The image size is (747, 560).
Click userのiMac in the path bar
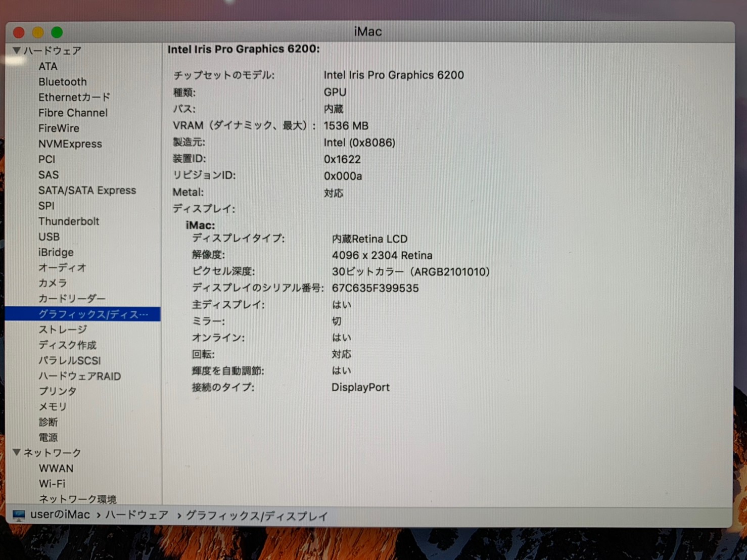tap(60, 515)
